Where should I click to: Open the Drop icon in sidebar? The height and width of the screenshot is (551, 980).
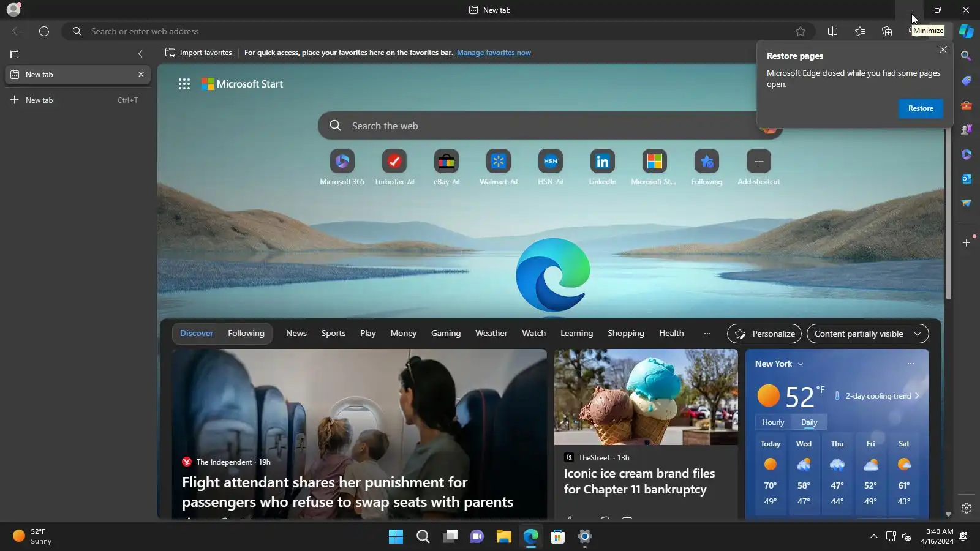(x=966, y=203)
